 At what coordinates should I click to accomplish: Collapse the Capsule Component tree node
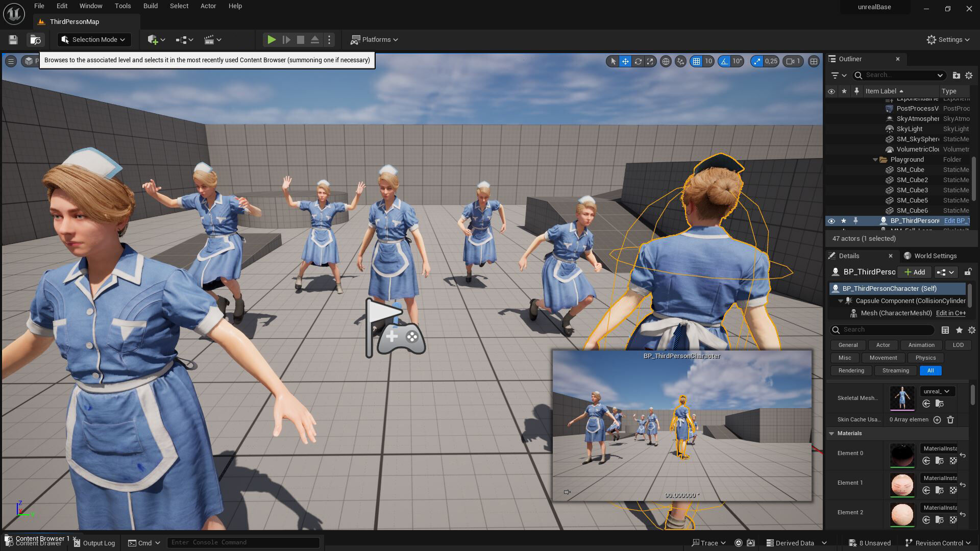click(841, 301)
